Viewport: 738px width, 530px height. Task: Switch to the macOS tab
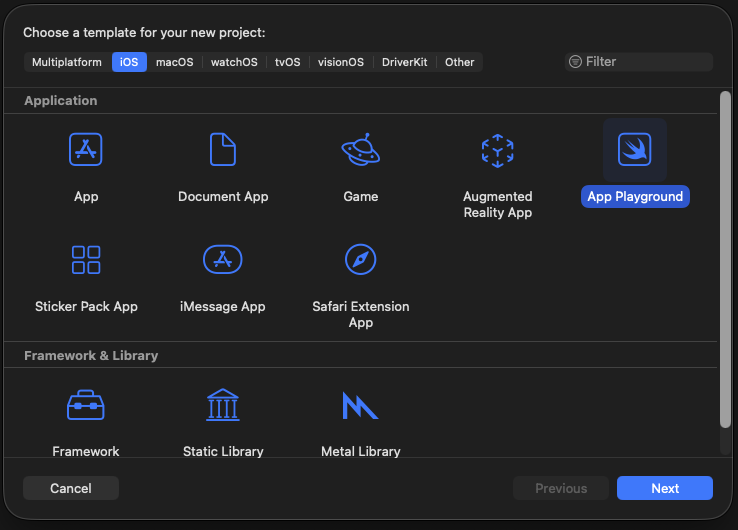click(175, 62)
